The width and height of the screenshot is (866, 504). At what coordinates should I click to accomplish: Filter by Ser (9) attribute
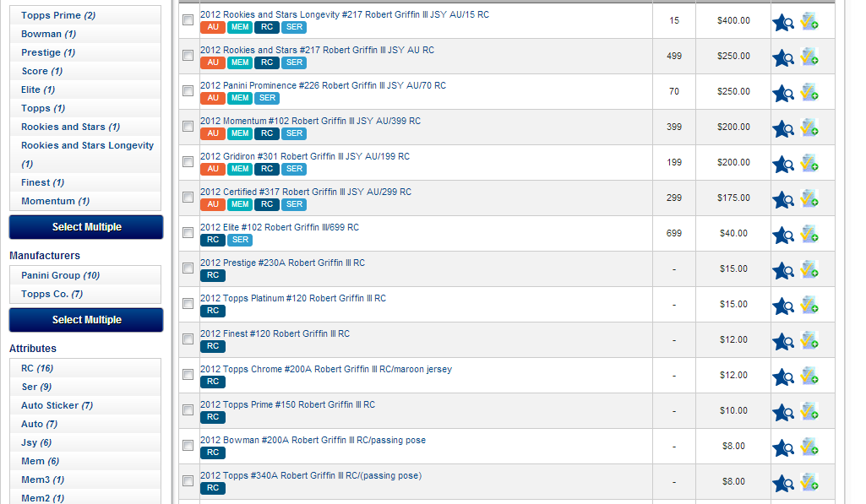[x=36, y=387]
